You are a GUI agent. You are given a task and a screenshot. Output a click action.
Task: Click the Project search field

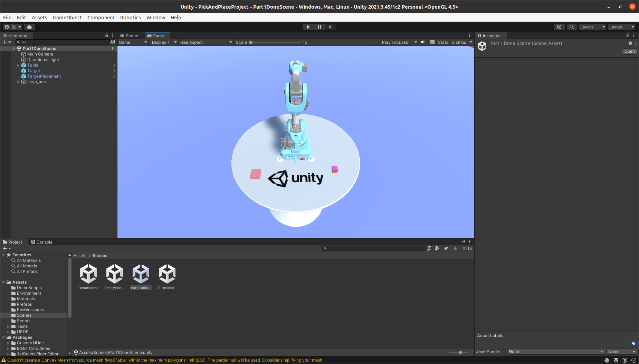click(x=374, y=248)
